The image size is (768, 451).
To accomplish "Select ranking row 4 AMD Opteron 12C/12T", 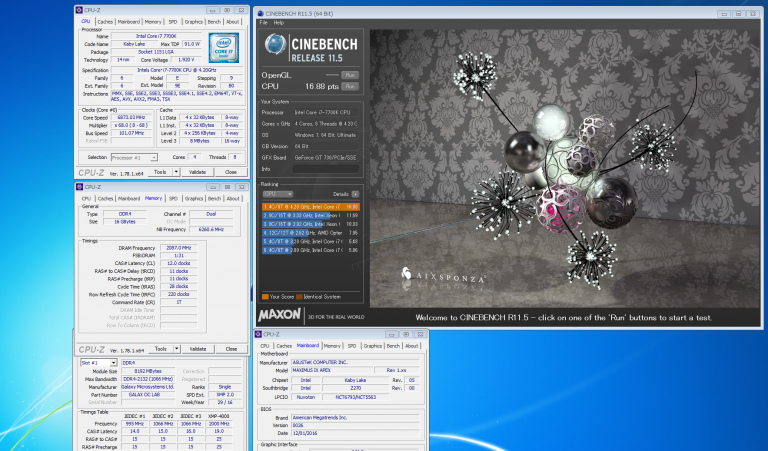I will (311, 233).
